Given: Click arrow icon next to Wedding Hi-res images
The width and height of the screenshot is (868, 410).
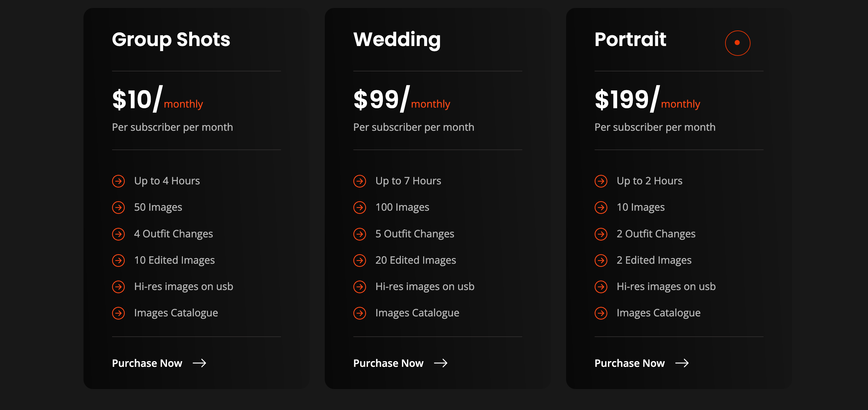Looking at the screenshot, I should pyautogui.click(x=359, y=287).
